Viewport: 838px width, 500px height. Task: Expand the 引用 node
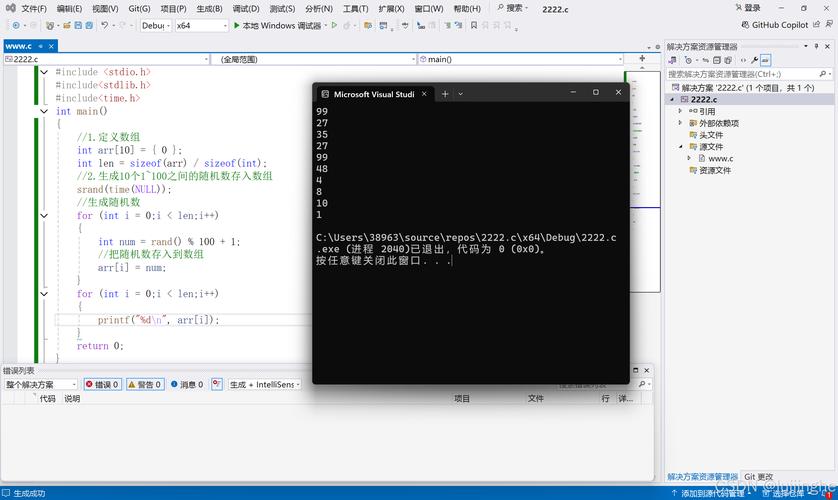click(680, 111)
